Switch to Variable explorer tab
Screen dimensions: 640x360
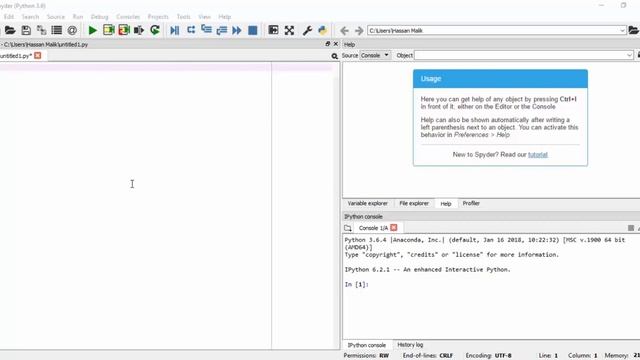click(x=367, y=203)
